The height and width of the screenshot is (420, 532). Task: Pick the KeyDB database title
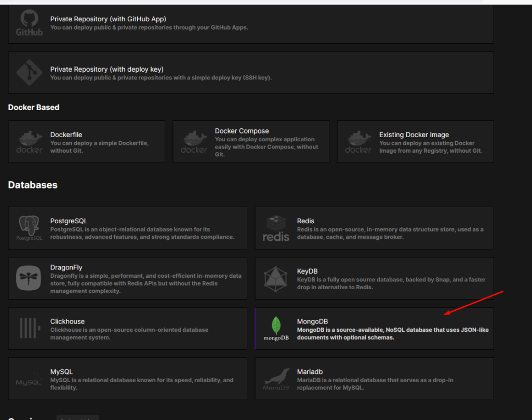click(308, 271)
